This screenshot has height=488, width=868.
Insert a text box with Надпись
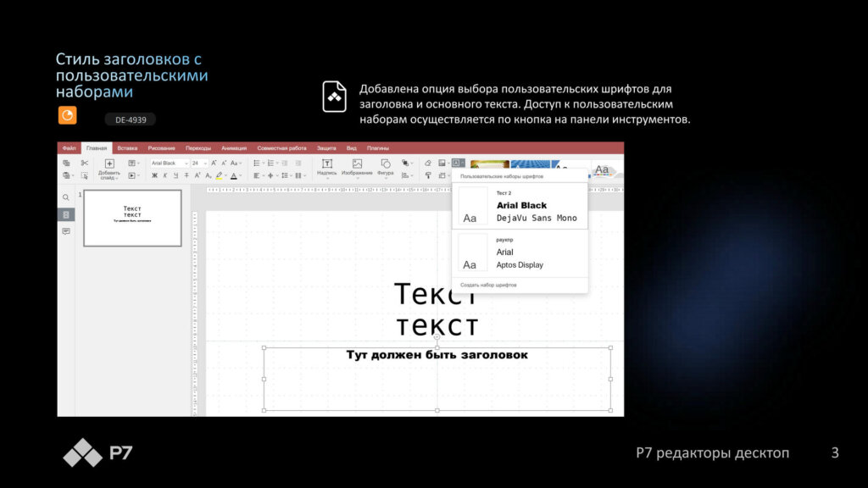click(x=327, y=164)
